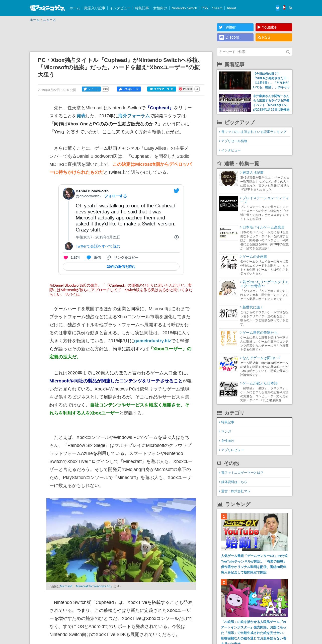
Task: Click Daniel Bloodworth's profile avatar
Action: point(69,194)
